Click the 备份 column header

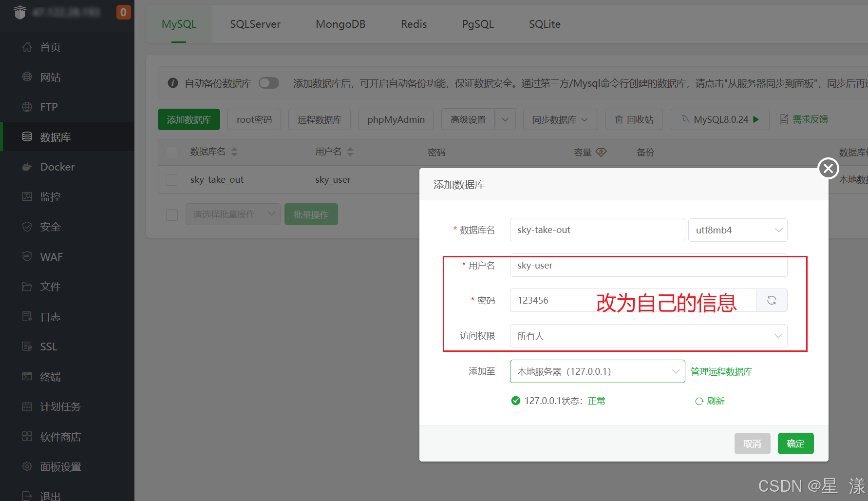point(645,152)
